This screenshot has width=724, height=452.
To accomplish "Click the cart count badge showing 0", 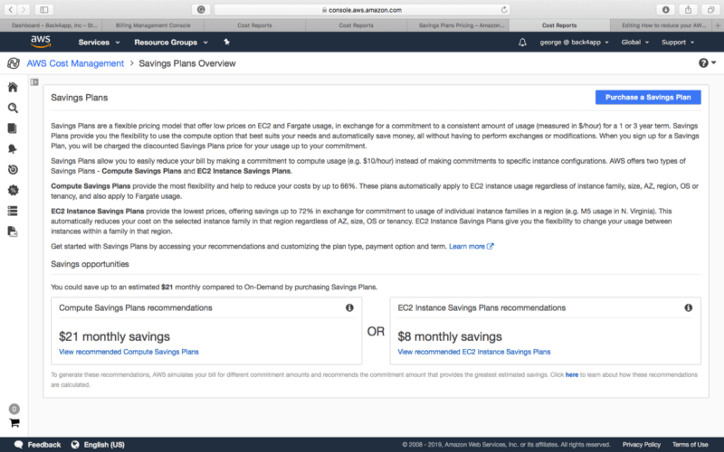I will point(14,409).
